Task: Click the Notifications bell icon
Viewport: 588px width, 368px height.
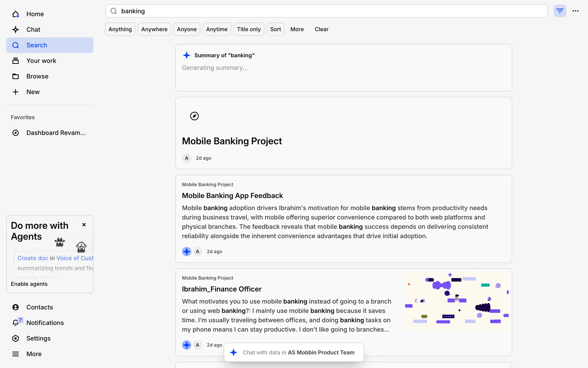Action: [x=16, y=323]
